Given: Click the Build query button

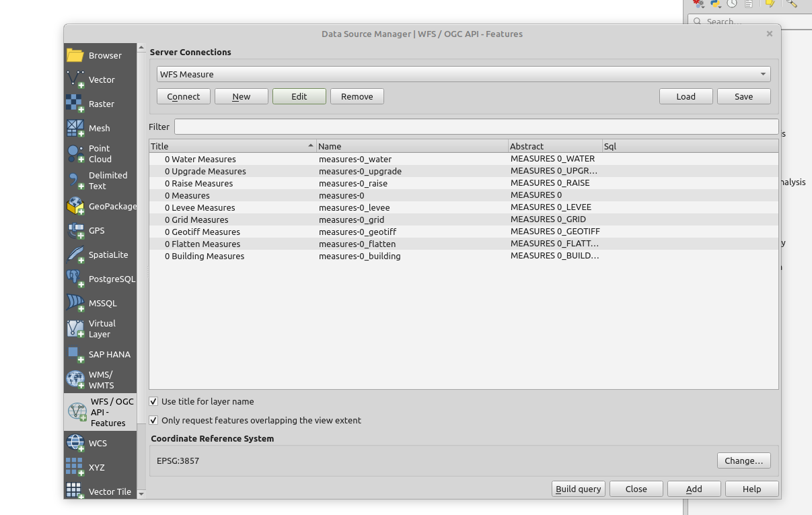Looking at the screenshot, I should coord(578,489).
